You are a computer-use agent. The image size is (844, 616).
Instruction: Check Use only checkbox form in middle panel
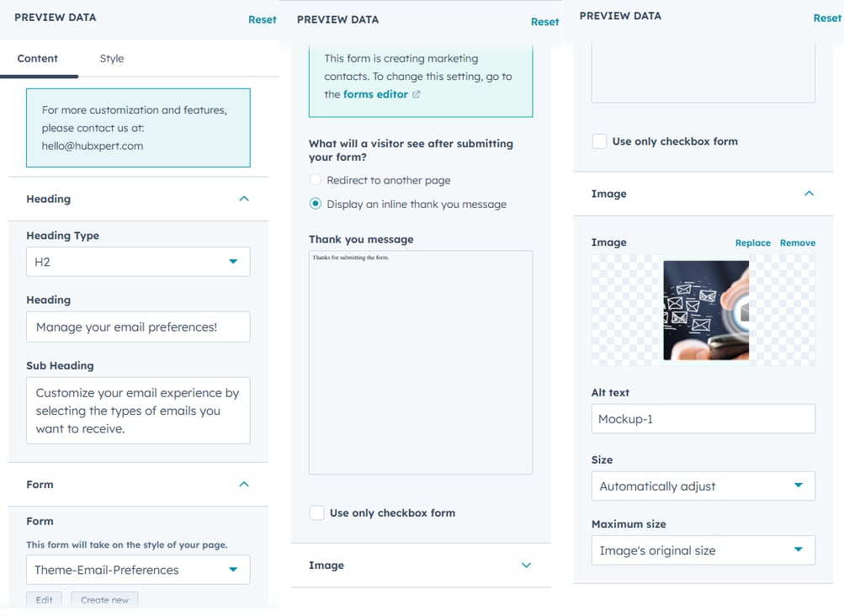316,512
